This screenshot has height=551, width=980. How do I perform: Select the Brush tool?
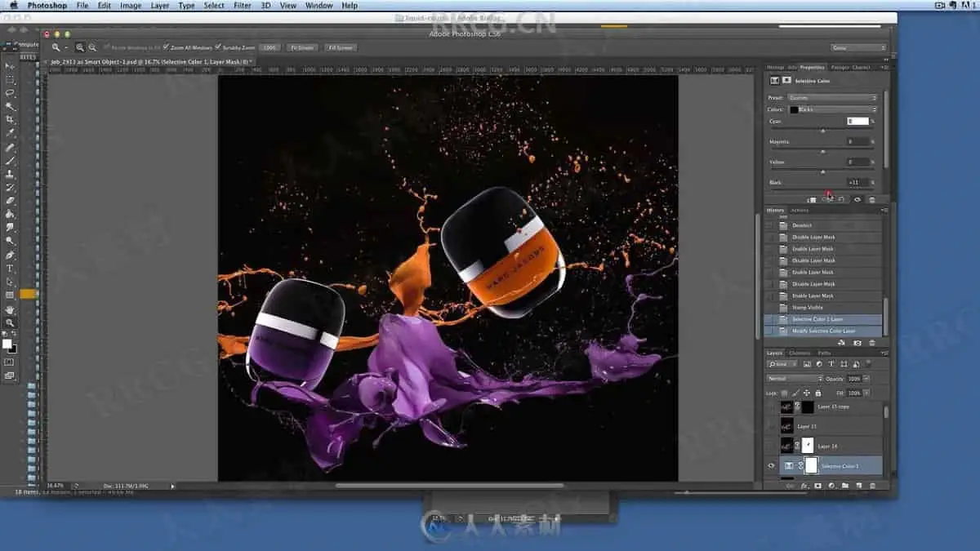pos(10,161)
